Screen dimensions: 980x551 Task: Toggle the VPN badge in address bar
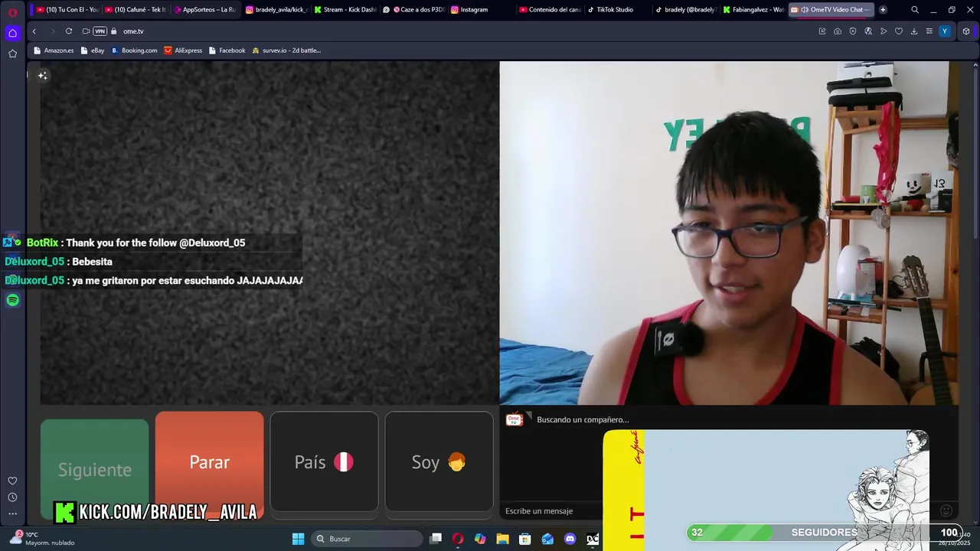pyautogui.click(x=100, y=31)
